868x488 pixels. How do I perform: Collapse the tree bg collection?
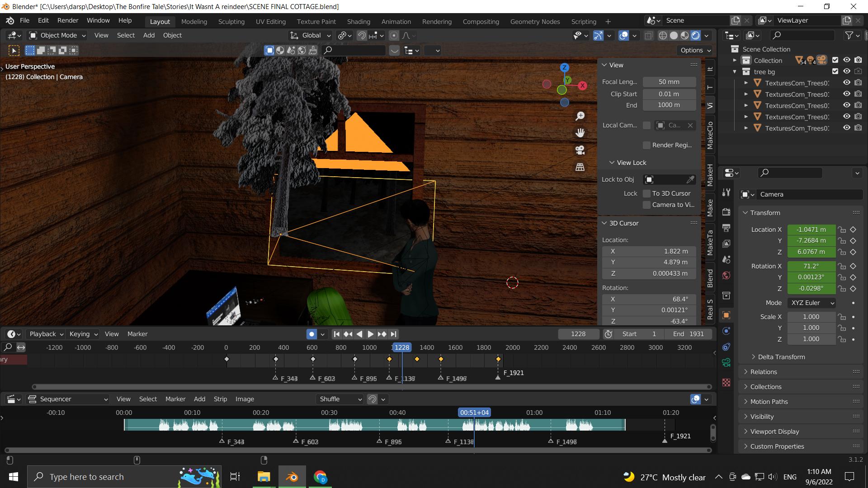[x=735, y=71]
